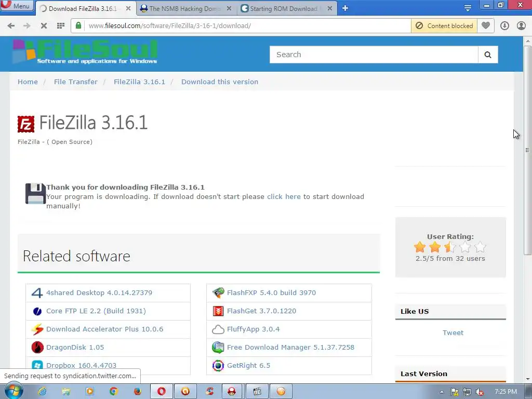Open FluffyApp 3.0.4 link
Screen dimensions: 532x399
(x=253, y=329)
